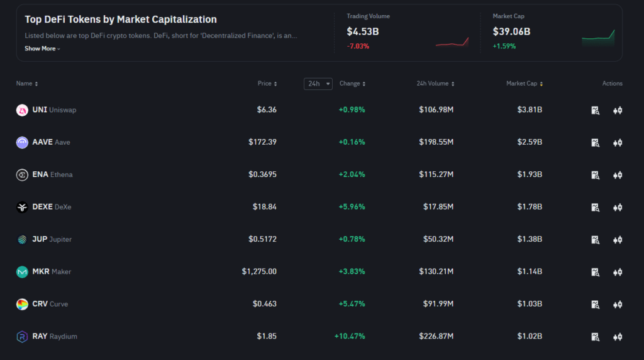644x360 pixels.
Task: Click the +10.47% change for RAY
Action: coord(350,336)
